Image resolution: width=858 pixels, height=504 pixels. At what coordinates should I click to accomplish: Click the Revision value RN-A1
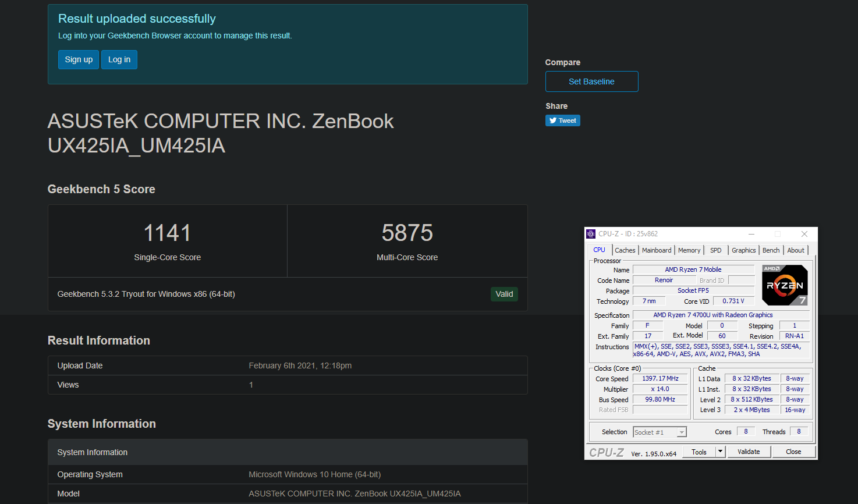click(794, 336)
